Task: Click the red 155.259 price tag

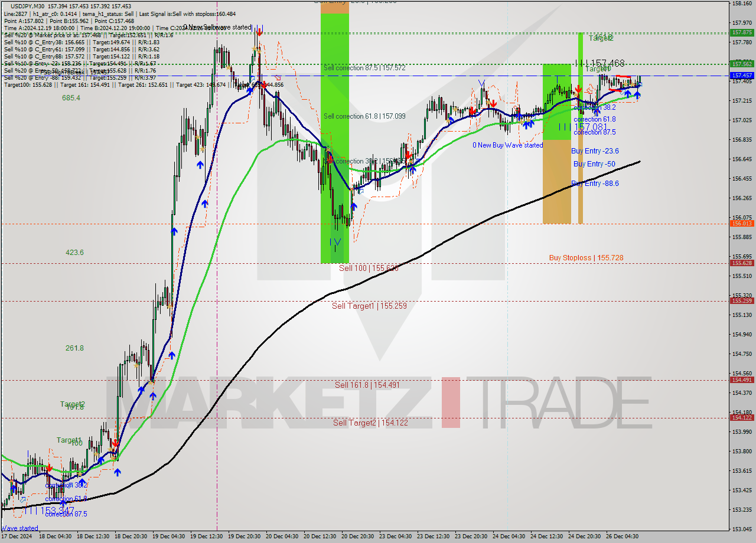Action: pyautogui.click(x=742, y=301)
